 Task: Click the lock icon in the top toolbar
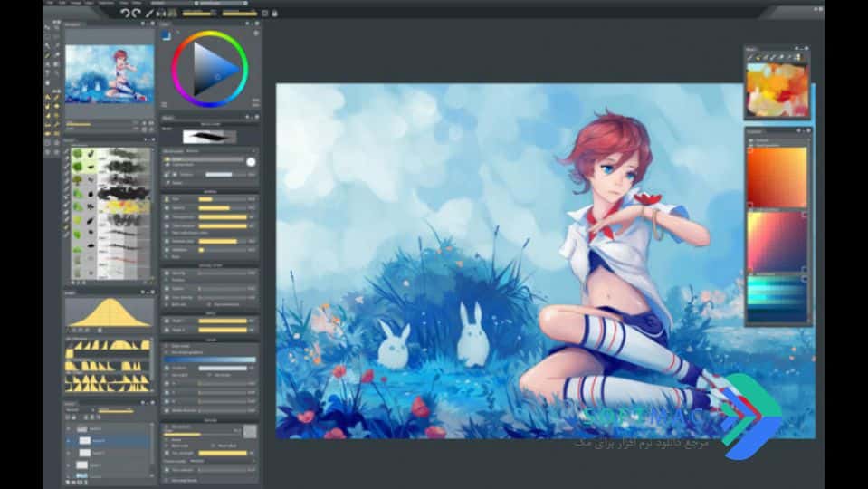tap(274, 13)
